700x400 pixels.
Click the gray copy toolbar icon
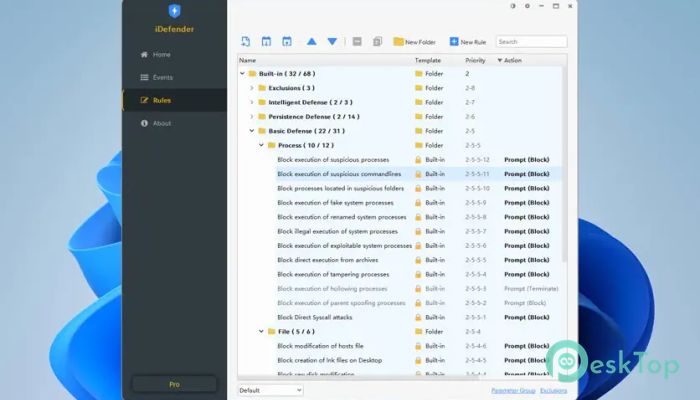click(377, 42)
